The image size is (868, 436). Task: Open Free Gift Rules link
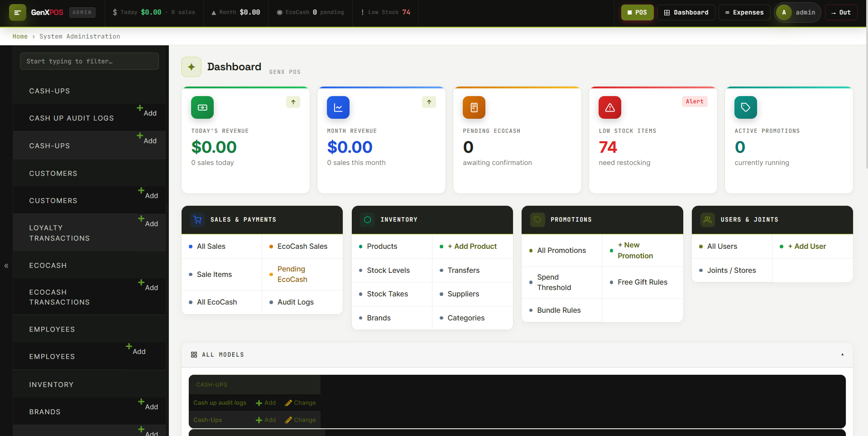[x=643, y=282]
